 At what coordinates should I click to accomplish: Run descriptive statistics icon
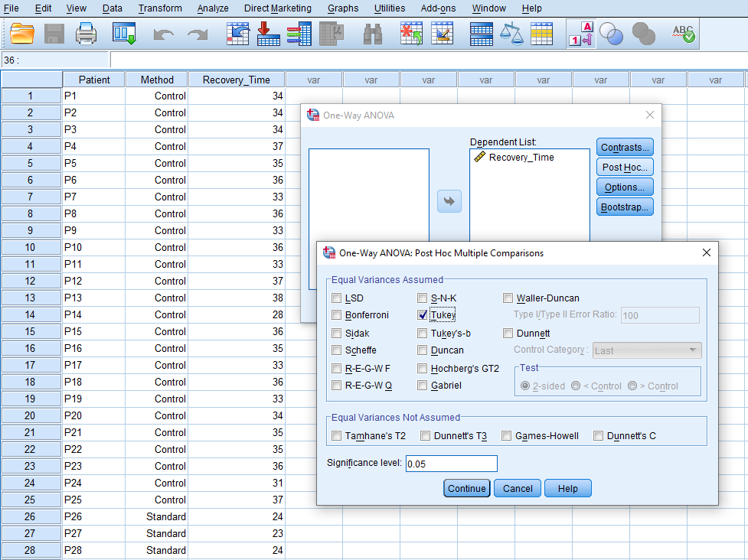point(331,34)
